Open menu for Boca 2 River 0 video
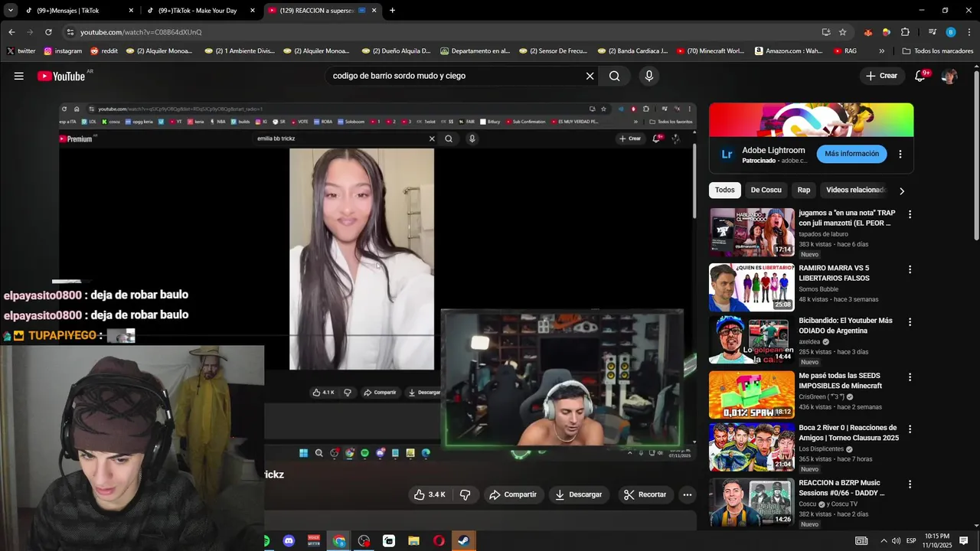The width and height of the screenshot is (980, 551). tap(910, 429)
